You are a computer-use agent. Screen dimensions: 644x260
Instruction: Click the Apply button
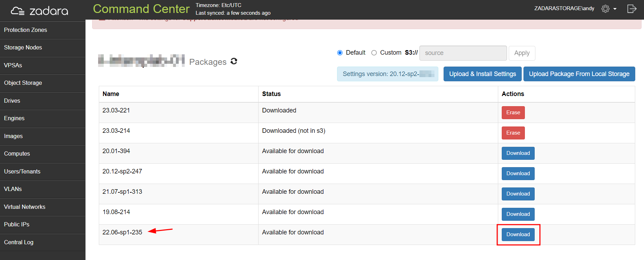pyautogui.click(x=522, y=53)
